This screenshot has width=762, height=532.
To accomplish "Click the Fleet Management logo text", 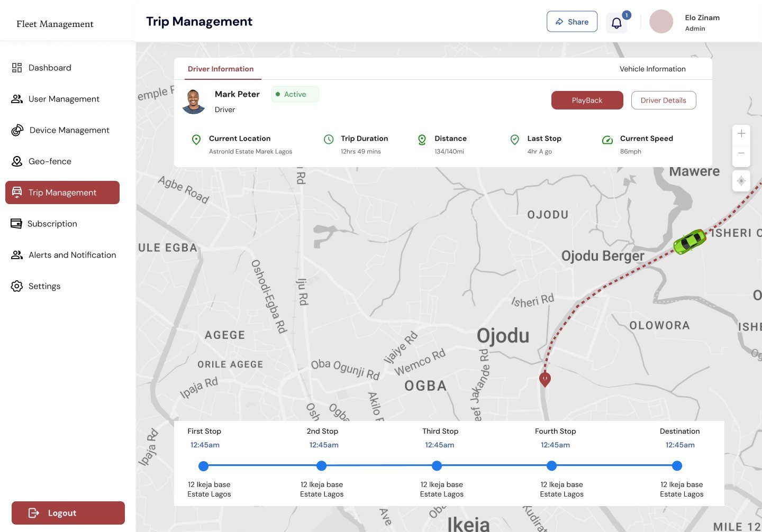I will pyautogui.click(x=55, y=24).
